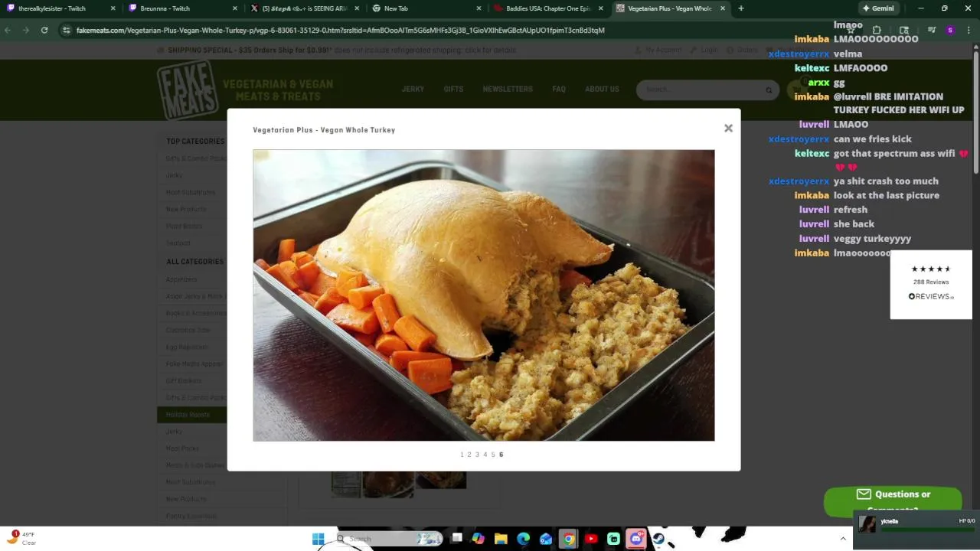Image resolution: width=980 pixels, height=551 pixels.
Task: Open the FAQ nav item
Action: click(559, 89)
